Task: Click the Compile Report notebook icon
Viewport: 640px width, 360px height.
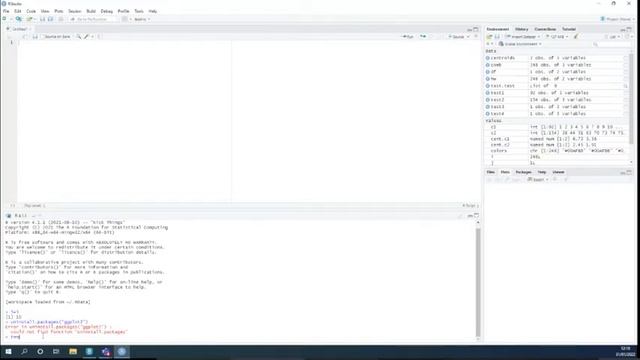Action: pos(99,37)
